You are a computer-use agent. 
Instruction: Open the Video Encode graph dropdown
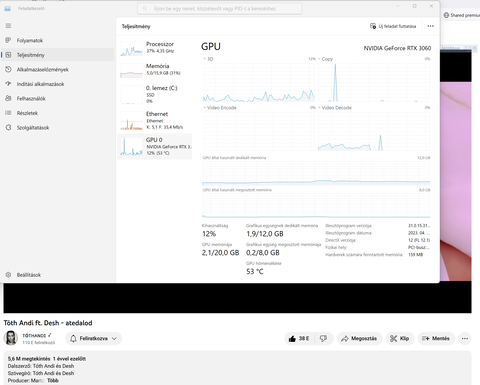(x=220, y=108)
